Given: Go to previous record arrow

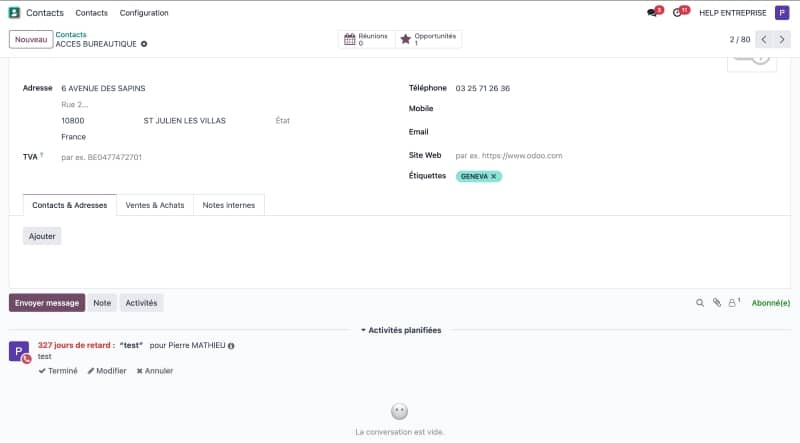Looking at the screenshot, I should point(764,39).
